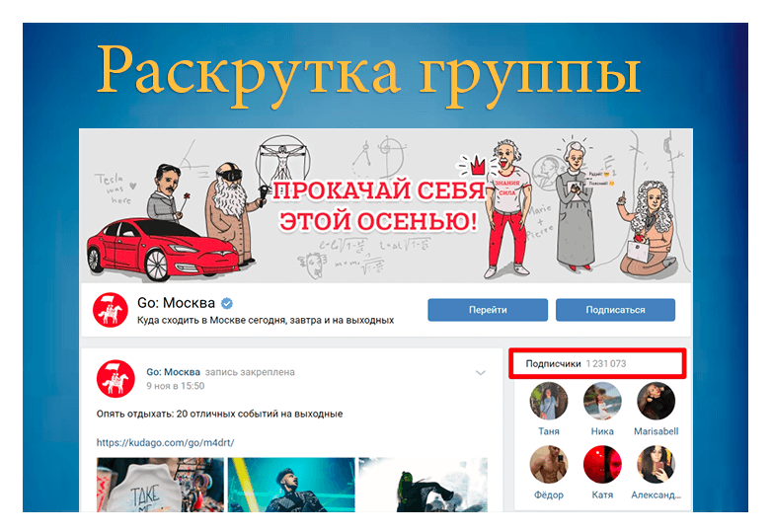Open subscriber Александ... avatar
The width and height of the screenshot is (772, 532).
[656, 465]
